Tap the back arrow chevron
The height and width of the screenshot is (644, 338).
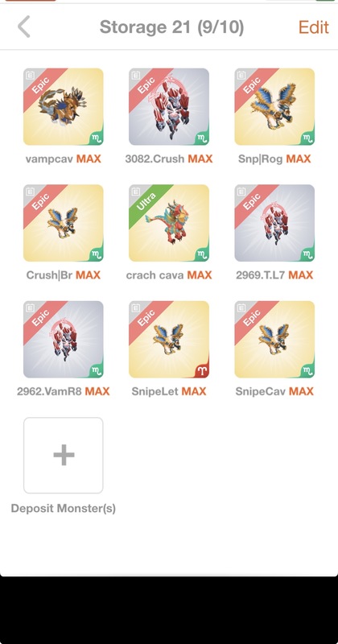click(x=24, y=27)
